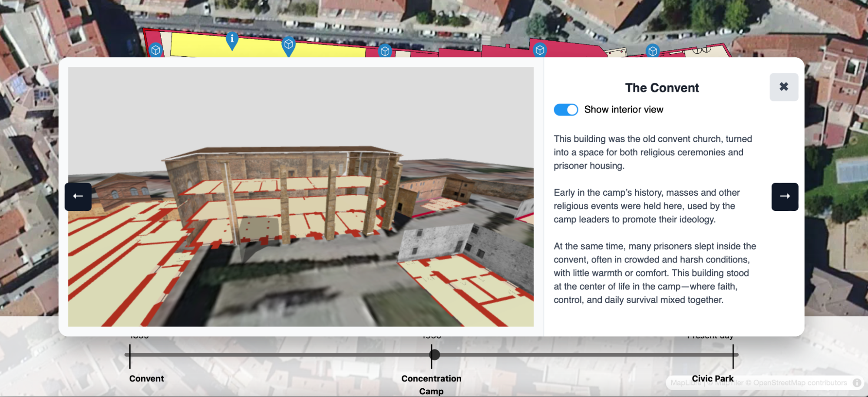Close the Convent info panel
Viewport: 868px width, 397px height.
783,87
